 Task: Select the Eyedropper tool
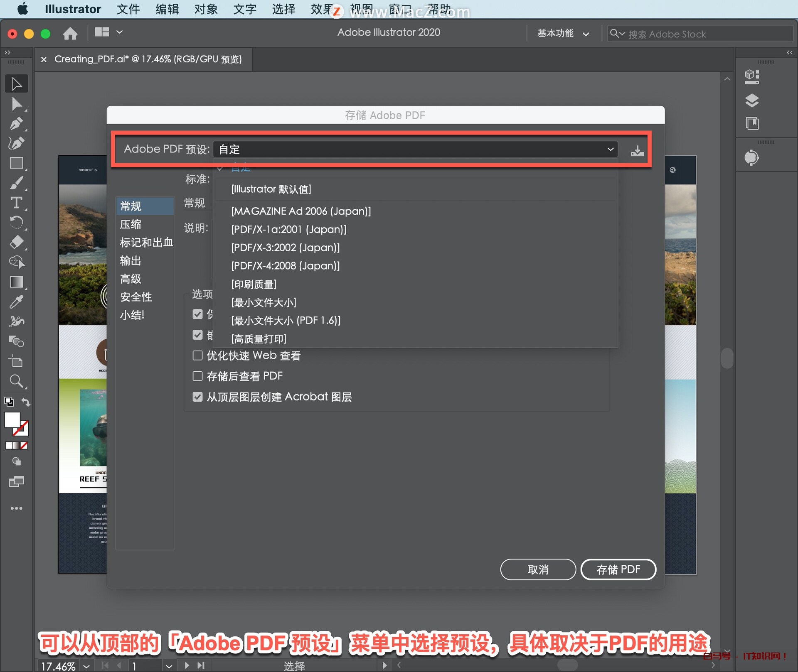[17, 302]
